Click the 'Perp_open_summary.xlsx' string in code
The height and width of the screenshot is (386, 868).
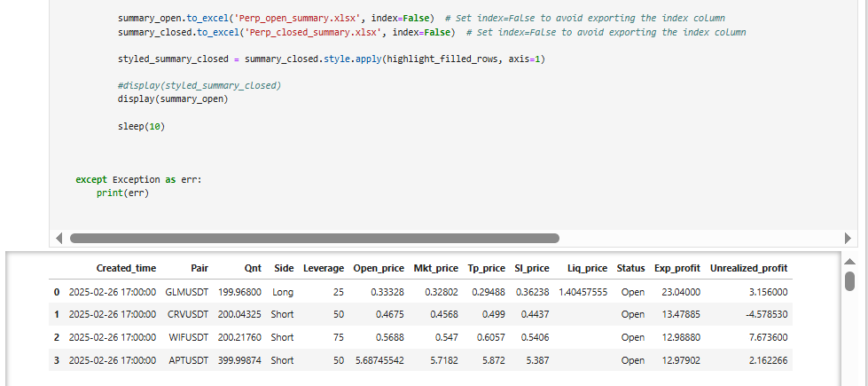tap(297, 19)
